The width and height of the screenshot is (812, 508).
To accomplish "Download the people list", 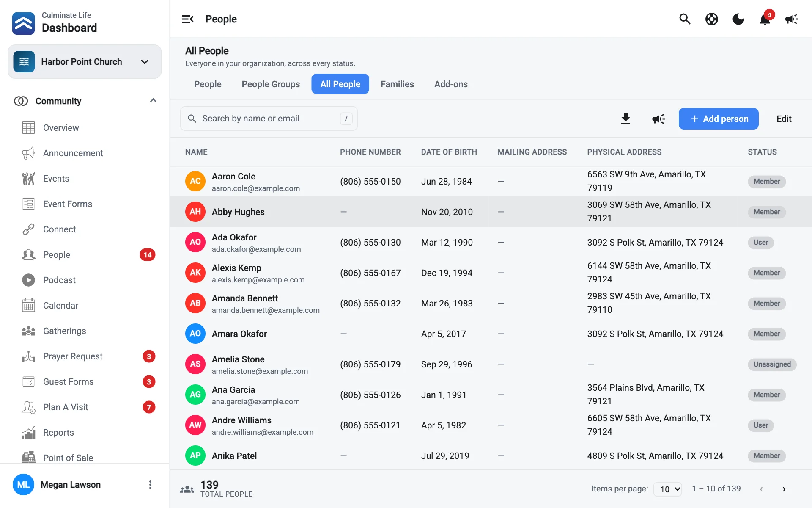I will click(625, 119).
